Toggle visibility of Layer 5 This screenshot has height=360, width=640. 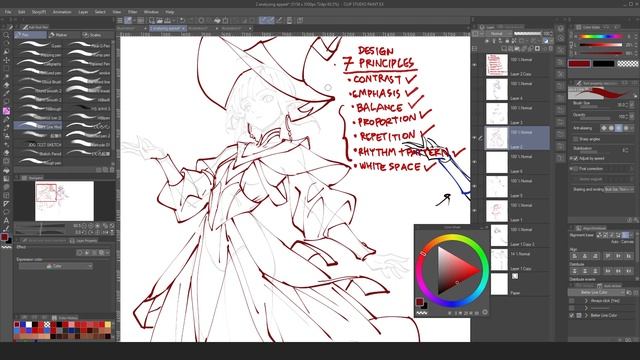point(474,187)
